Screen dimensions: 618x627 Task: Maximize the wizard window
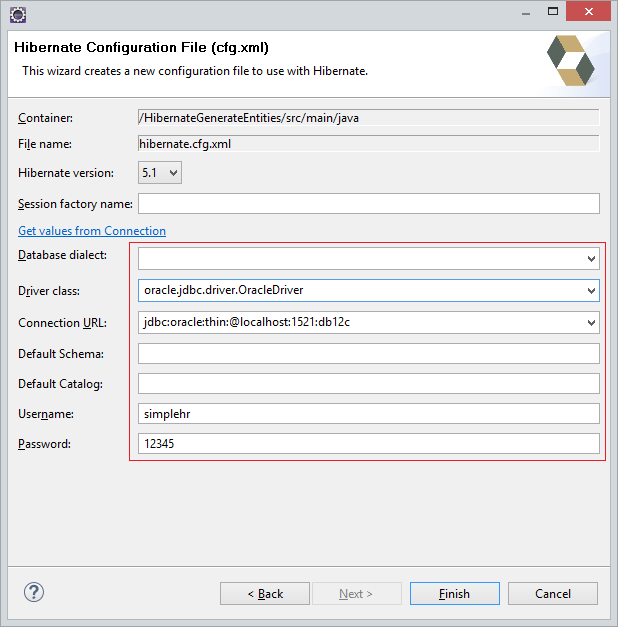553,12
